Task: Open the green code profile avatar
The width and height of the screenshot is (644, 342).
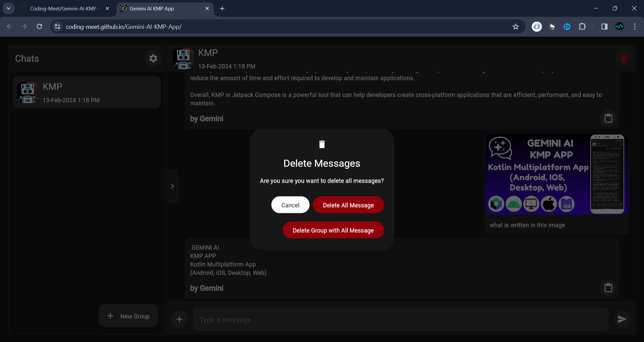Action: click(620, 26)
